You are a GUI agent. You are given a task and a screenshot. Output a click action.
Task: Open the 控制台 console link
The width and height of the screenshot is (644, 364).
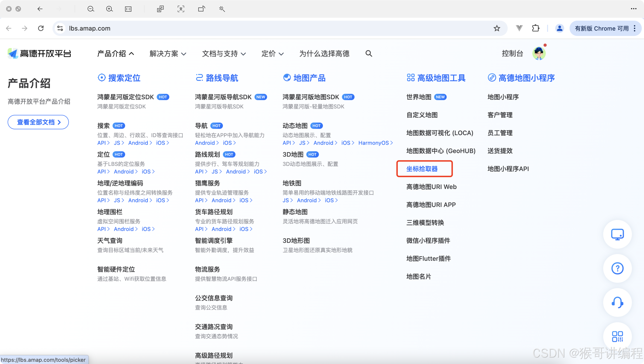click(x=512, y=53)
